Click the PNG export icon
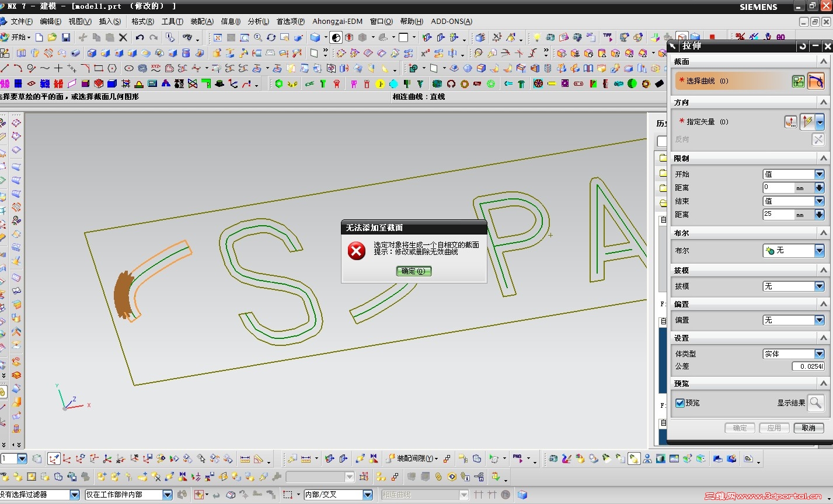Screen dimensions: 833x504 coord(517,459)
